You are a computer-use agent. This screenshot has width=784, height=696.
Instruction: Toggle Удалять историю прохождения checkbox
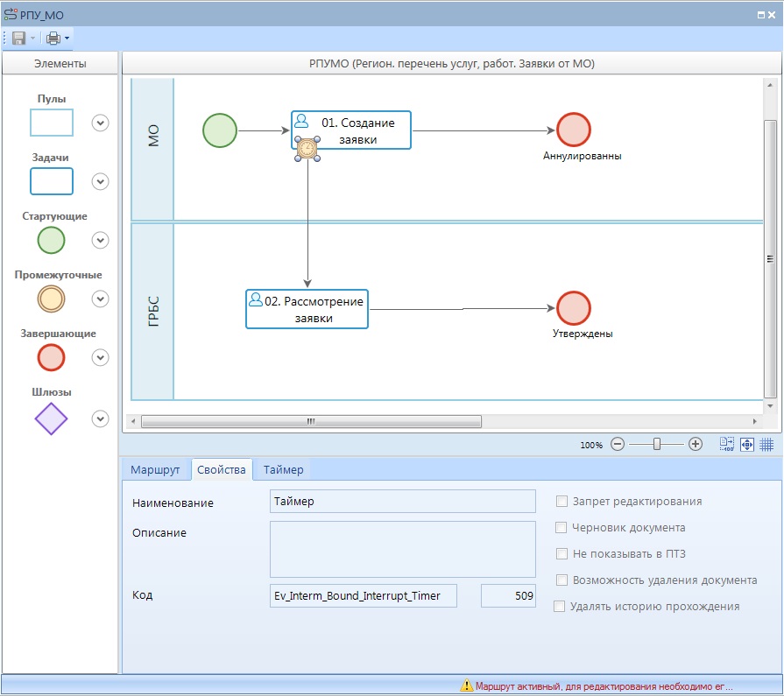tap(560, 606)
